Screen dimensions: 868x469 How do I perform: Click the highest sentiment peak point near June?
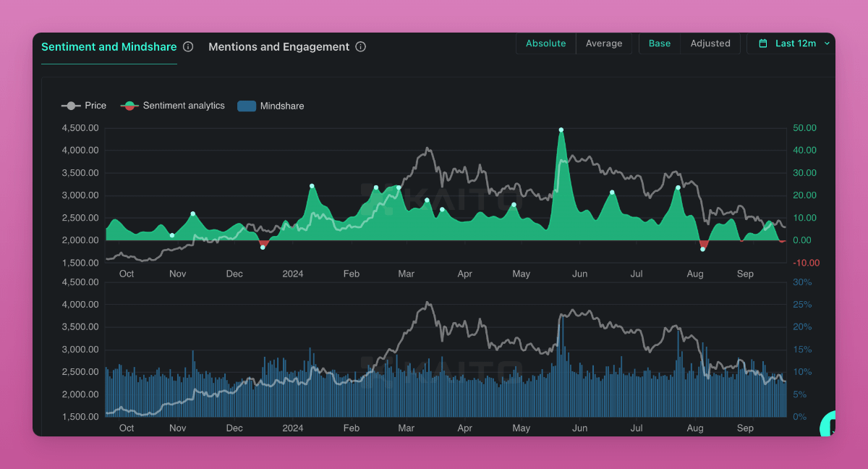point(561,130)
